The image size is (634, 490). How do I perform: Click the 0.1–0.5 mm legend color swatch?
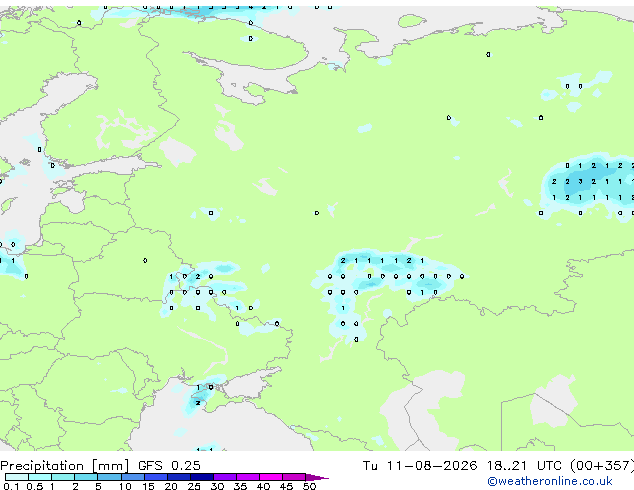click(17, 477)
